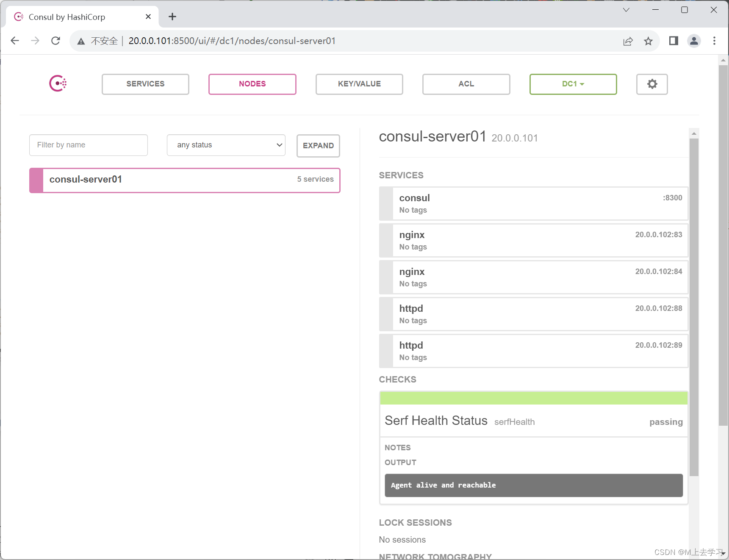Click the No sessions text
729x560 pixels.
click(402, 540)
